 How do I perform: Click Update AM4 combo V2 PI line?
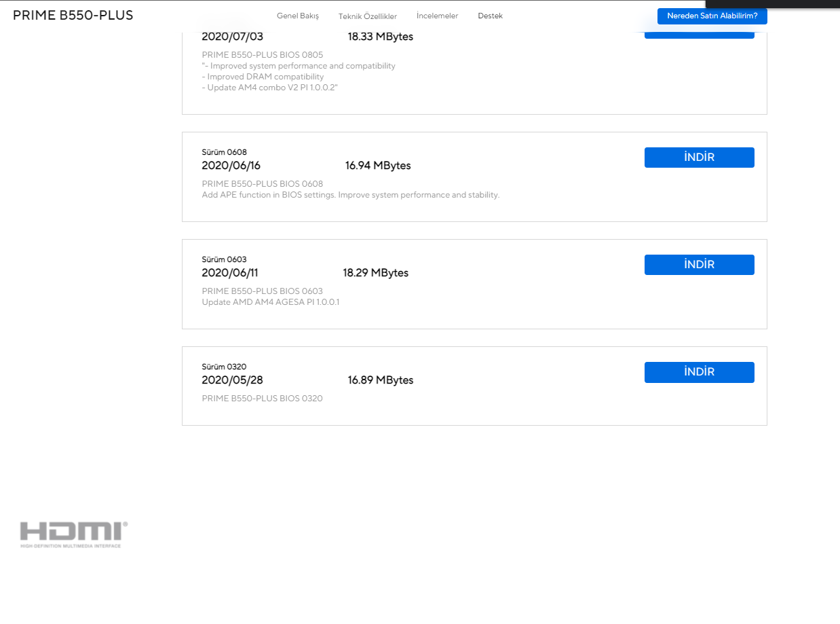270,88
